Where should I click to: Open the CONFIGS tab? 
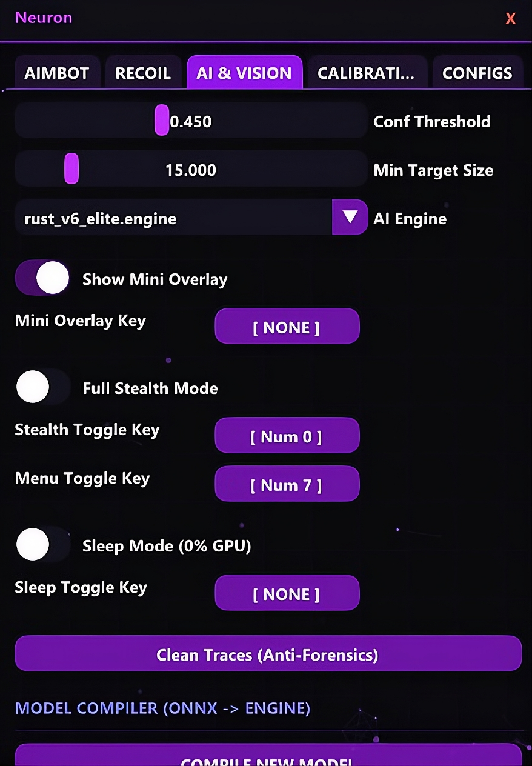click(x=477, y=73)
